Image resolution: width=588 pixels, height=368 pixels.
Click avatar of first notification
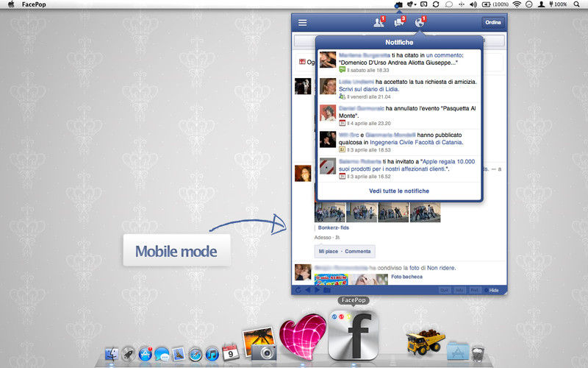(x=327, y=60)
